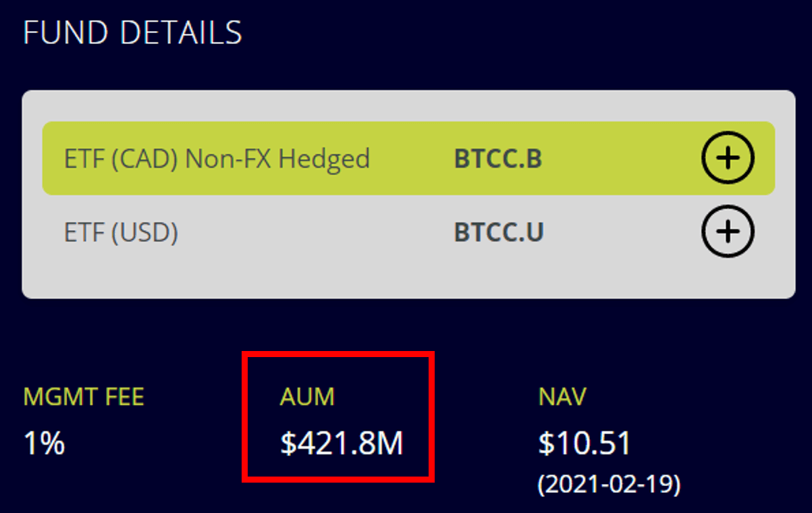Click the green highlighted row's empty middle area
Image resolution: width=812 pixels, height=513 pixels.
pos(412,159)
